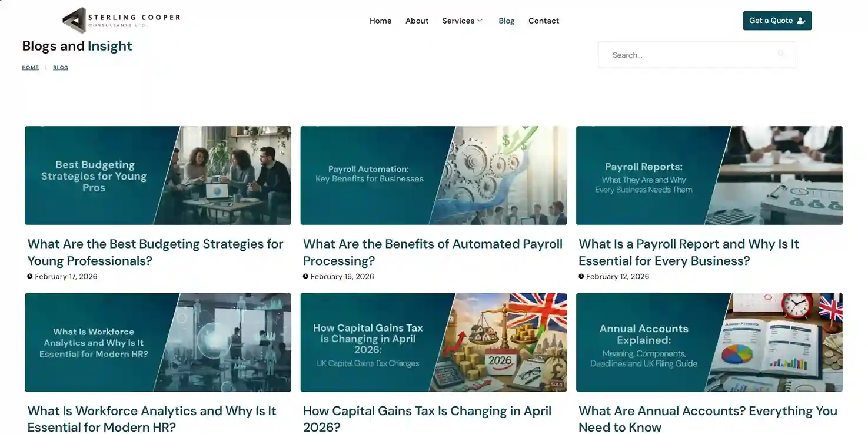Click the search magnifier icon

781,54
